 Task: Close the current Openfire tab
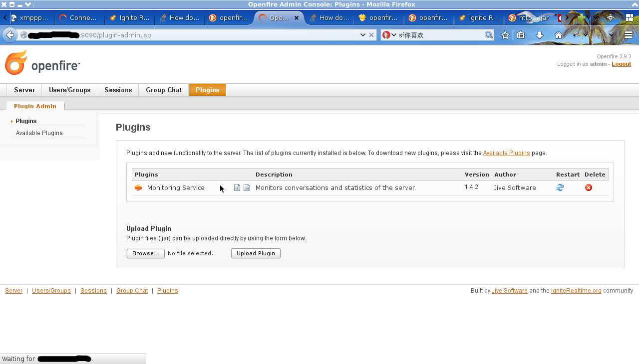click(297, 18)
